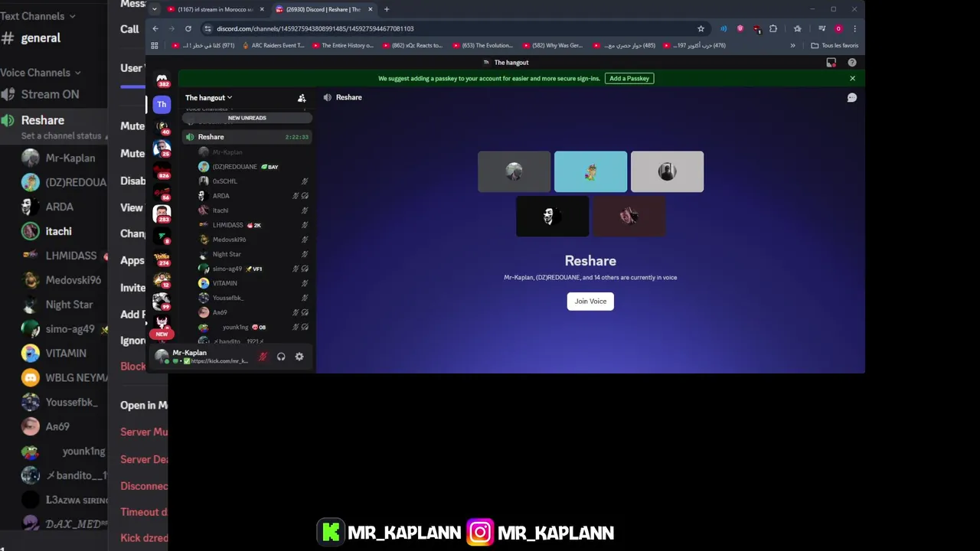Click the pink shield extension icon
The height and width of the screenshot is (551, 980).
pyautogui.click(x=740, y=28)
